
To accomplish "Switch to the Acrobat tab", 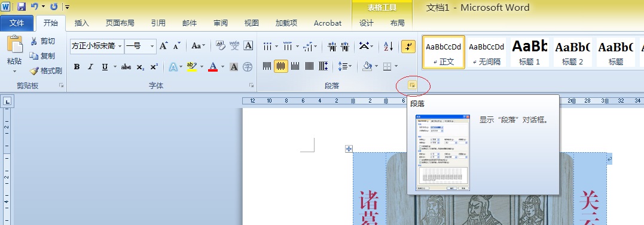I will coord(327,23).
